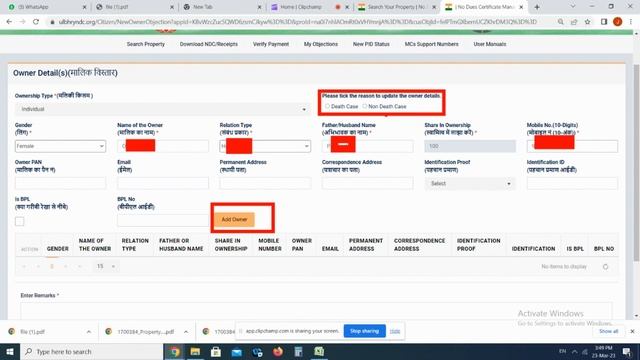The width and height of the screenshot is (640, 360).
Task: Open the browser zoom magnifier icon
Action: (560, 22)
